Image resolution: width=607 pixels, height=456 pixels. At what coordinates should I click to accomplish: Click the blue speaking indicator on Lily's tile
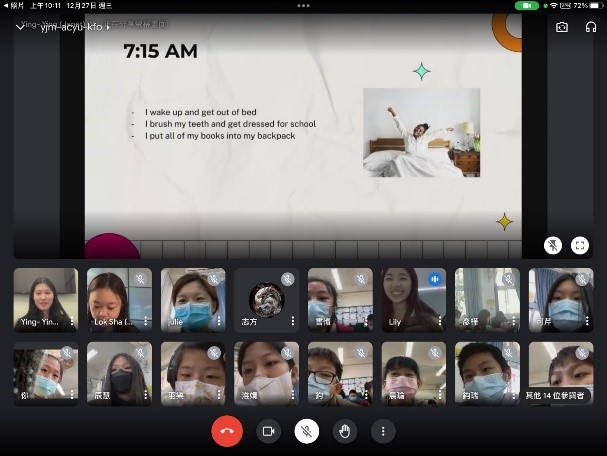pyautogui.click(x=435, y=279)
